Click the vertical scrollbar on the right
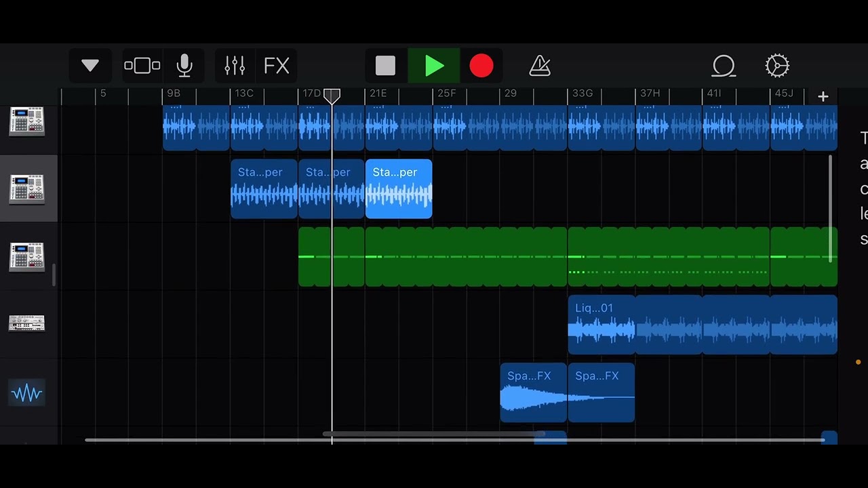Viewport: 868px width, 488px height. coord(831,209)
